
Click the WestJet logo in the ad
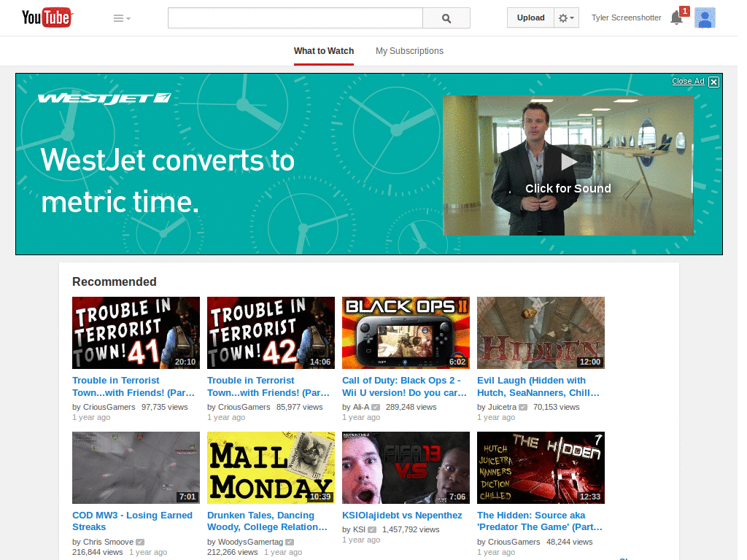(x=104, y=98)
